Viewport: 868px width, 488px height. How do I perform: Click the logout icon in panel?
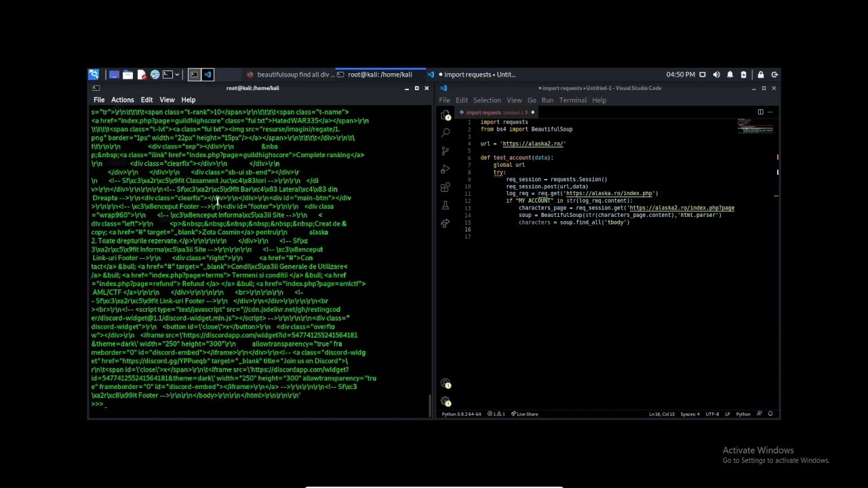[x=774, y=75]
